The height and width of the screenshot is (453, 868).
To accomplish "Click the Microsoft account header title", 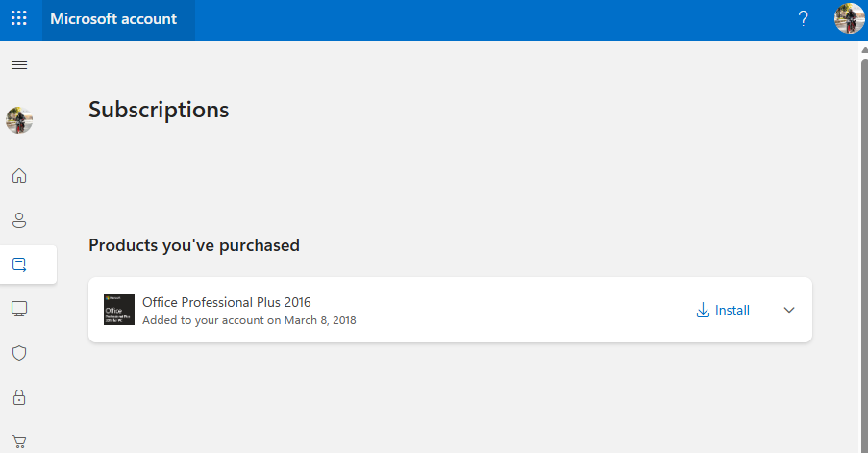I will coord(113,19).
